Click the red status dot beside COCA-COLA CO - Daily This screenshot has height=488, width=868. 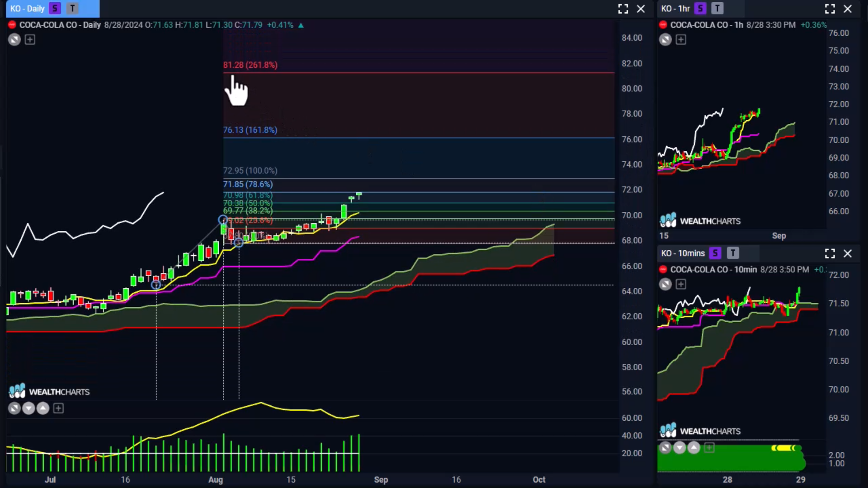(x=12, y=25)
